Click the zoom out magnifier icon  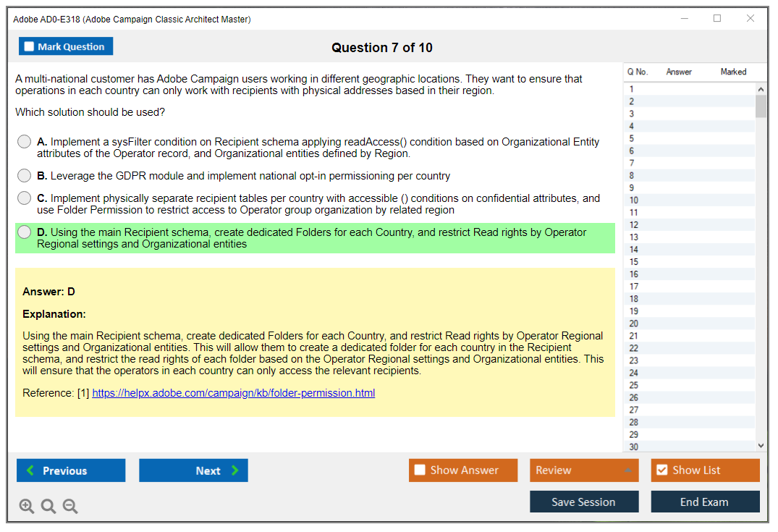[x=70, y=507]
